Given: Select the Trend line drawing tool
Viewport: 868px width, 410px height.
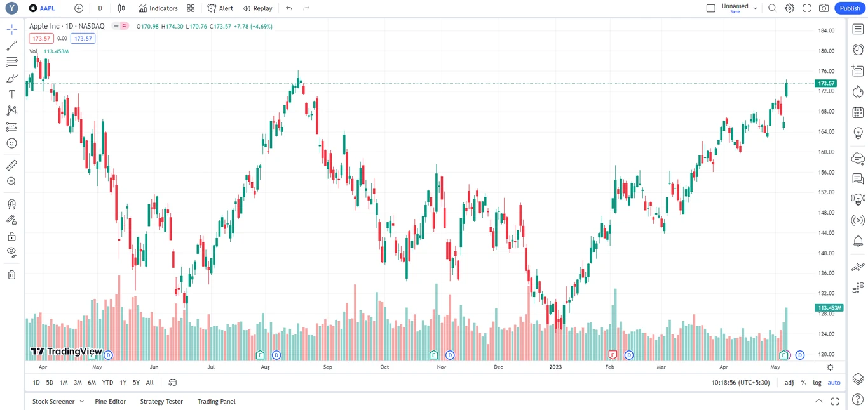Looking at the screenshot, I should 11,46.
